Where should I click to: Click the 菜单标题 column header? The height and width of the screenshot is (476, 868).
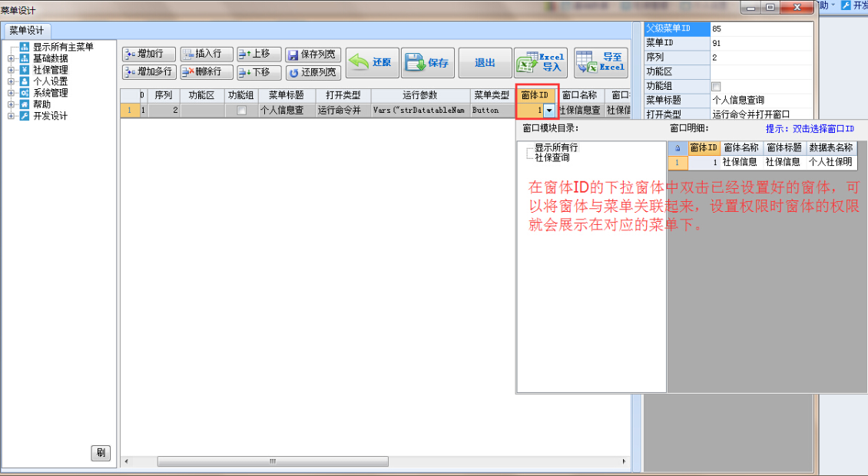287,95
